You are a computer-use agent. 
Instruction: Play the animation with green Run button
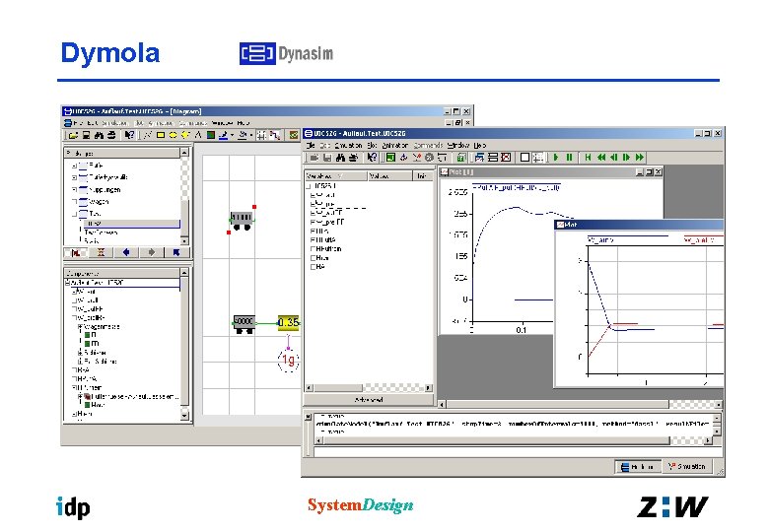556,158
